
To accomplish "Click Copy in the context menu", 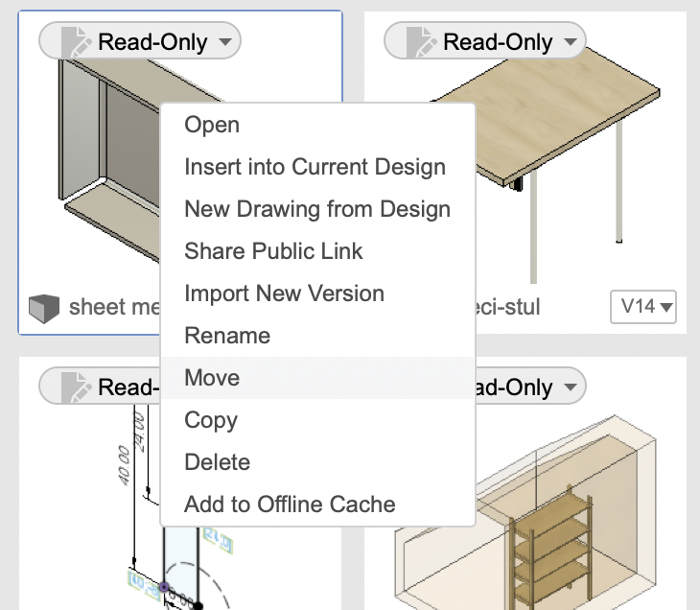I will pos(211,420).
